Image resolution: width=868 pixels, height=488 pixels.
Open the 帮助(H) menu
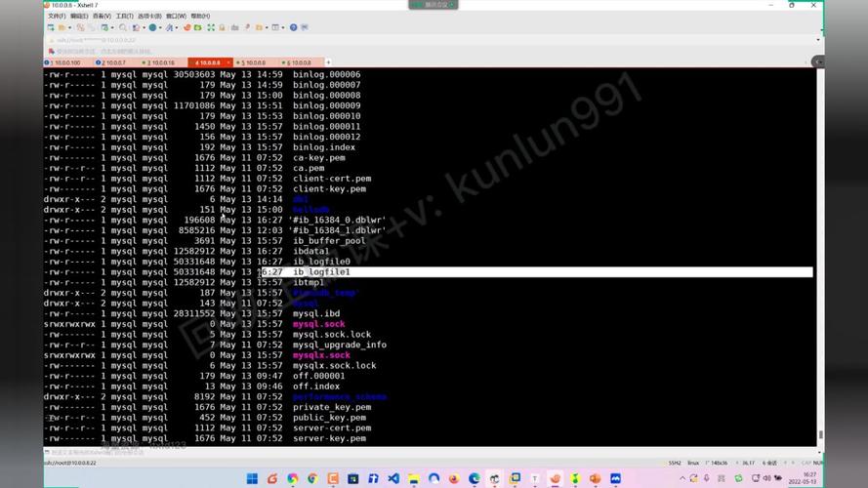[x=200, y=16]
